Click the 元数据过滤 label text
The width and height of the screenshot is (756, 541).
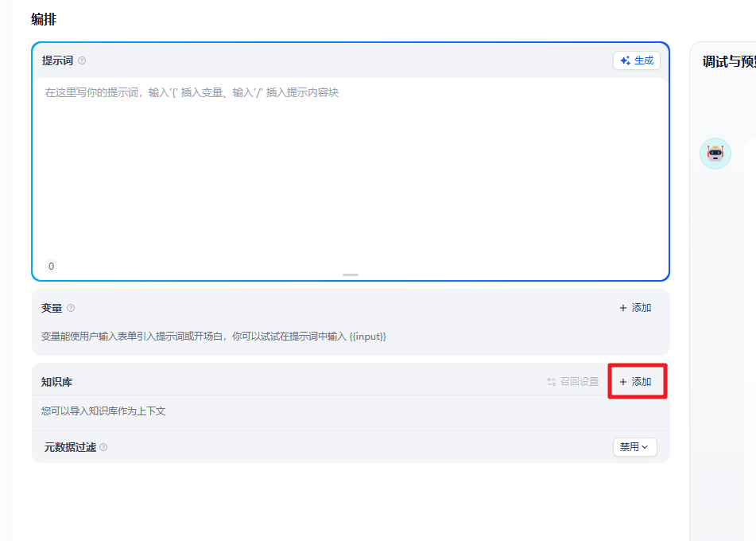pos(70,447)
